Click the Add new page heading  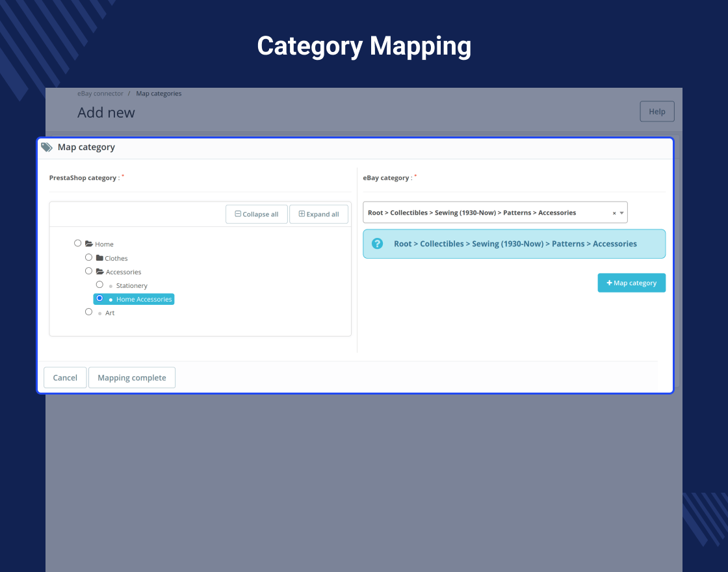[x=107, y=112]
